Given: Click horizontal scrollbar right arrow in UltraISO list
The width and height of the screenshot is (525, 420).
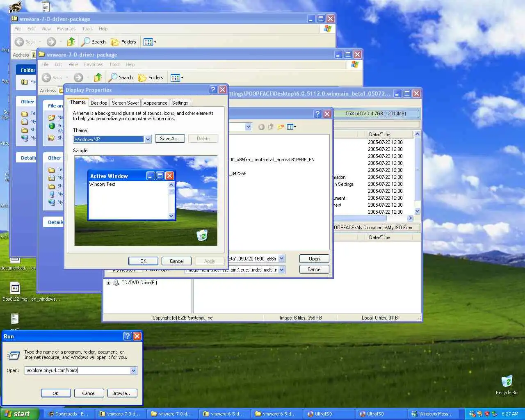Looking at the screenshot, I should coord(410,218).
